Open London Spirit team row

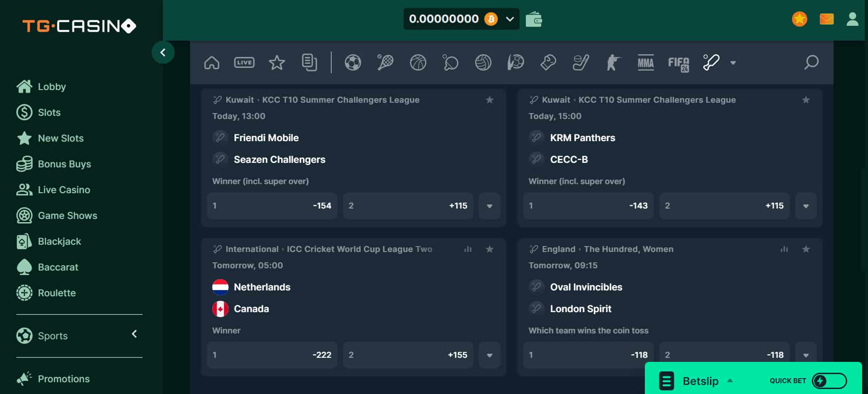pyautogui.click(x=570, y=309)
